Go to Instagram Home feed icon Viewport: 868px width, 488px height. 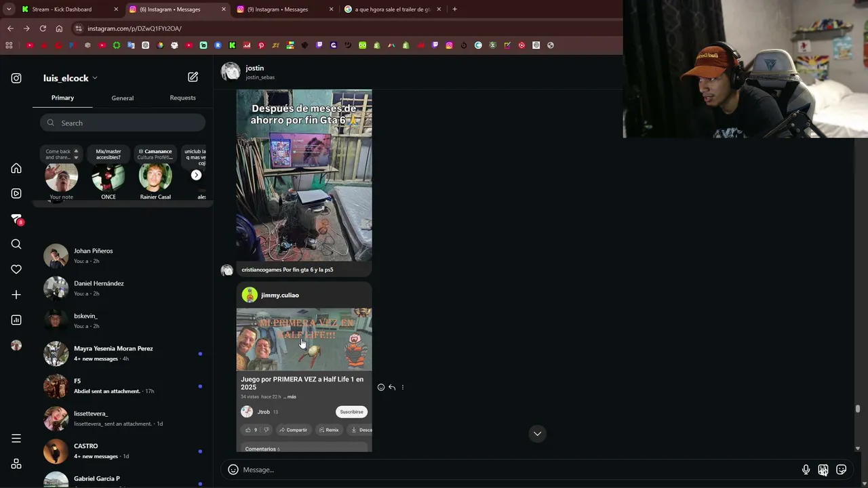click(16, 168)
